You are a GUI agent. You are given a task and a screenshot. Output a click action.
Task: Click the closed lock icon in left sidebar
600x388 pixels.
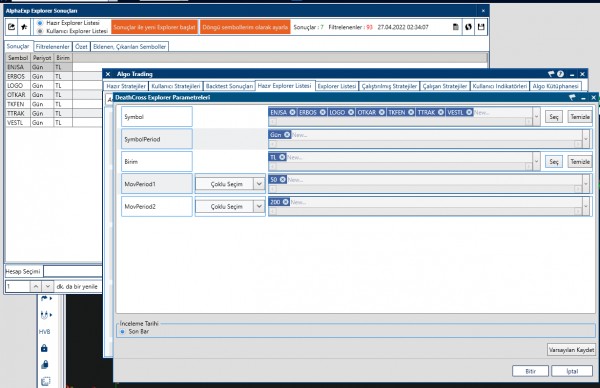[x=44, y=348]
